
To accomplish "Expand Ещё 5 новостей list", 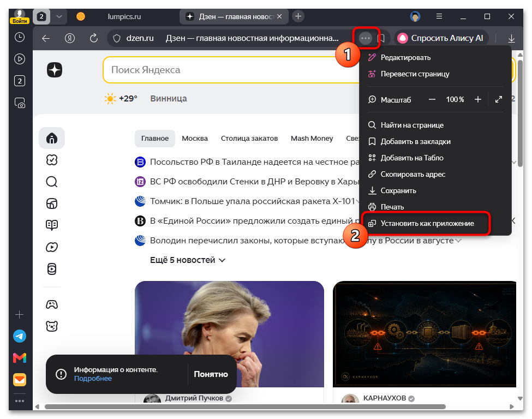I will click(x=188, y=260).
